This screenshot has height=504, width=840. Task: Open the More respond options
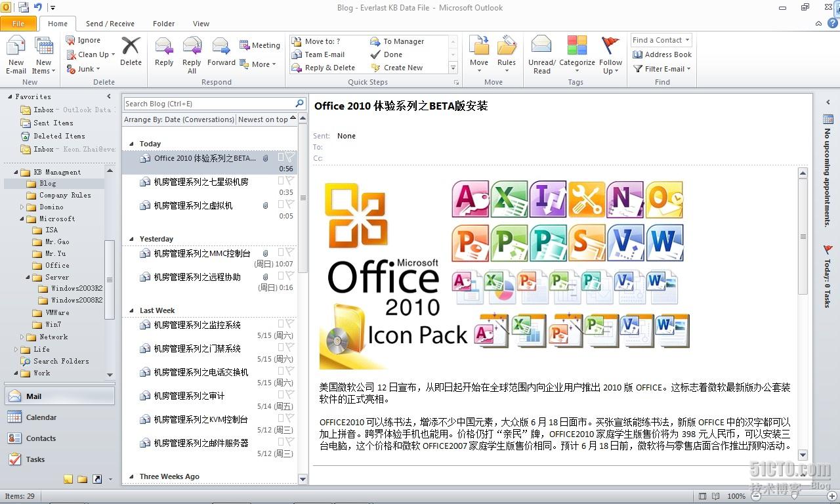(258, 64)
